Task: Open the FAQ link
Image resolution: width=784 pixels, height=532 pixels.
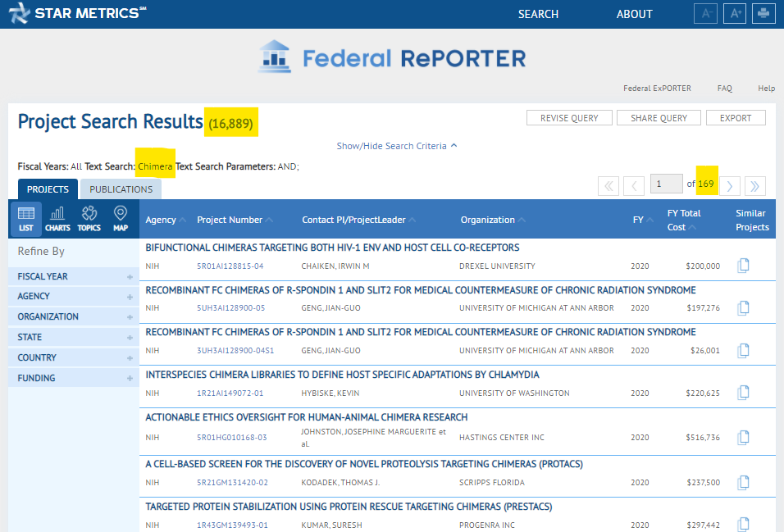Action: (724, 89)
